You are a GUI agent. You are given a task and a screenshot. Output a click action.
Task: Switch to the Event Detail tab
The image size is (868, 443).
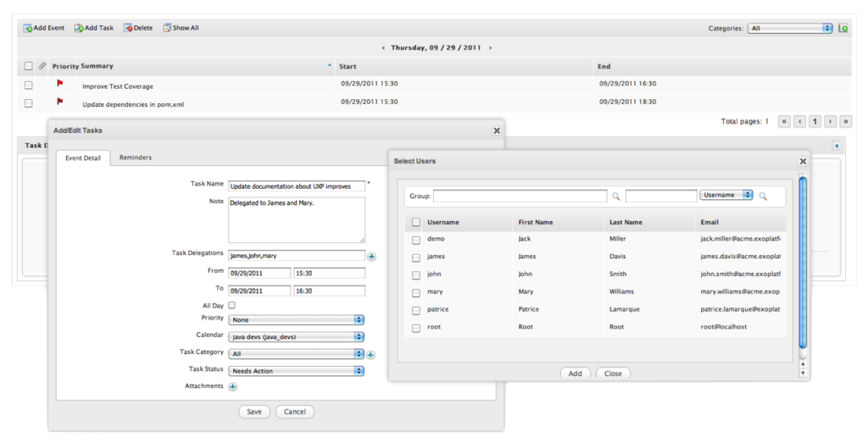point(83,158)
